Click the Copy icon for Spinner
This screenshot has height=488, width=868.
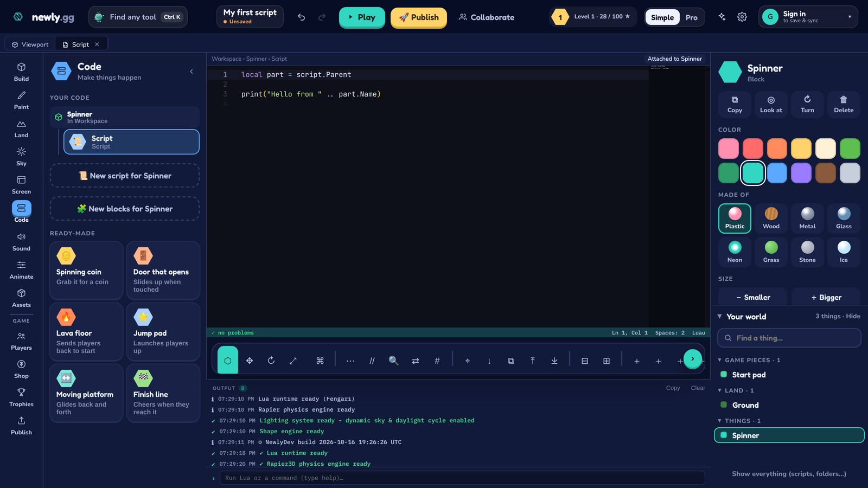click(x=735, y=104)
